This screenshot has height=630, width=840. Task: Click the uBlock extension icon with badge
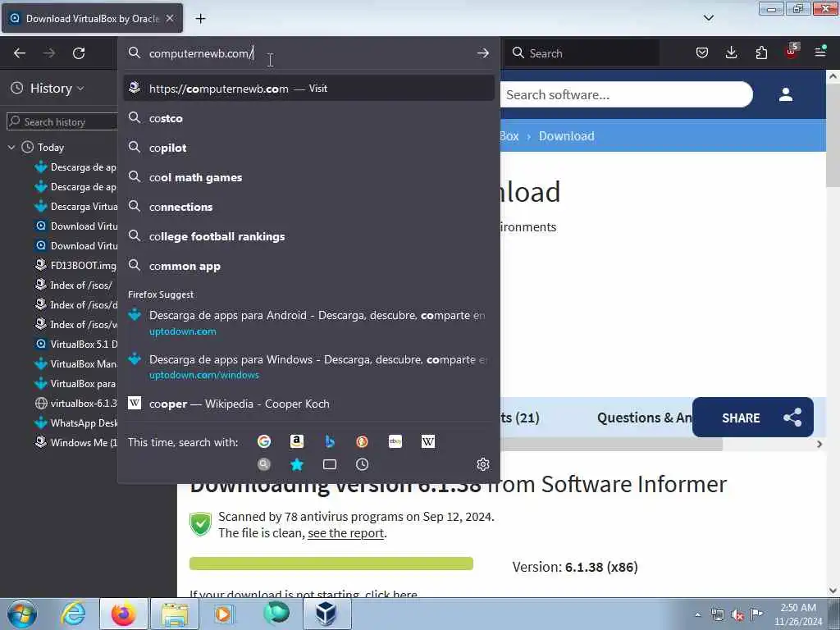pyautogui.click(x=792, y=52)
